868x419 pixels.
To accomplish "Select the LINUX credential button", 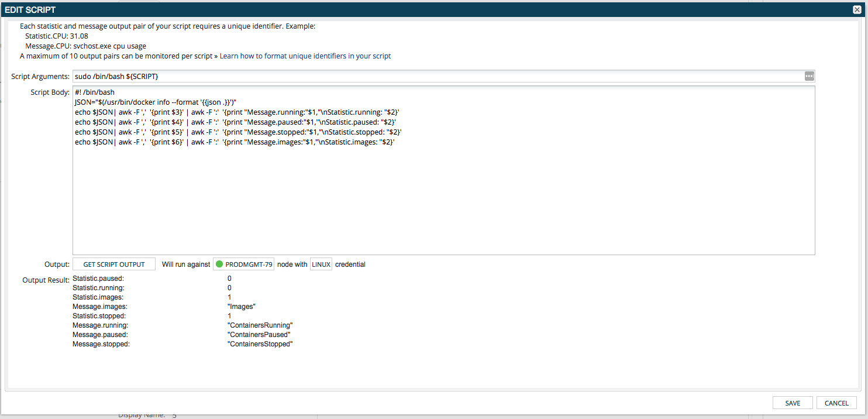I will tap(321, 265).
